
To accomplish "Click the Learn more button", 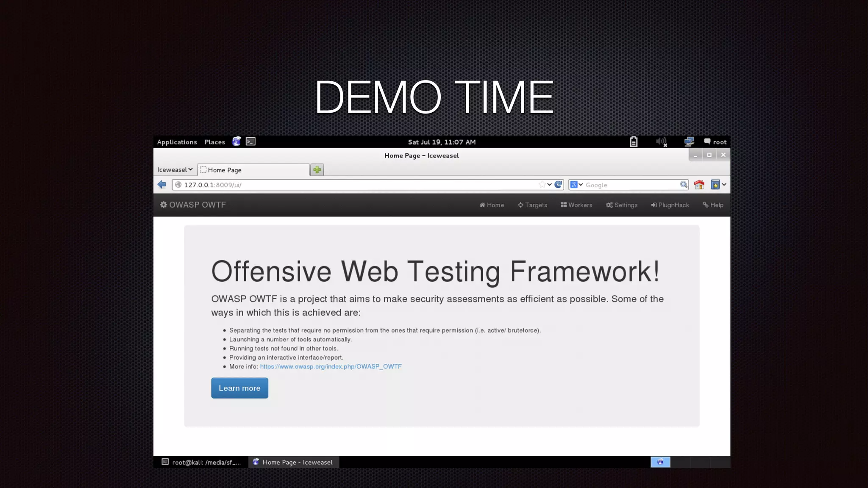I will tap(239, 388).
